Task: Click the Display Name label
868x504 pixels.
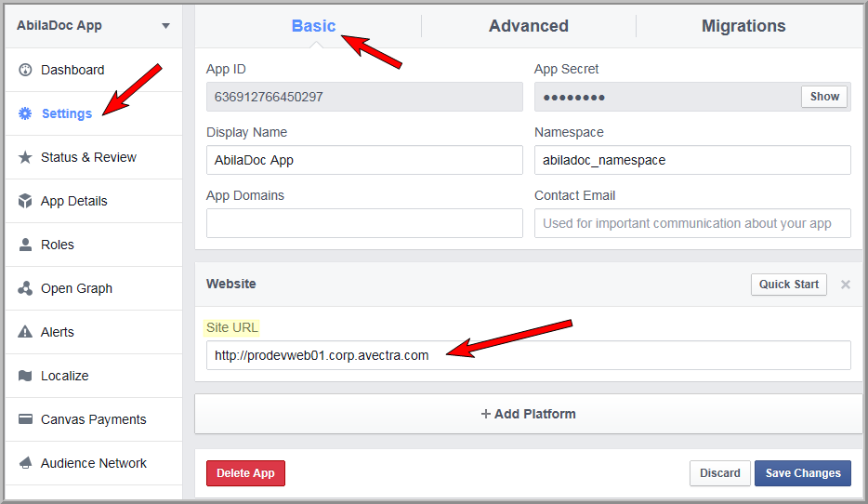Action: point(246,132)
